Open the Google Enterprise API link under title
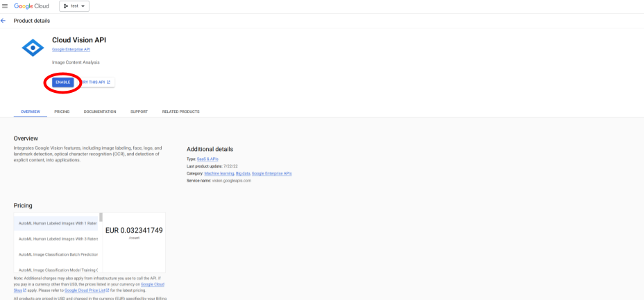The width and height of the screenshot is (644, 300). 71,49
